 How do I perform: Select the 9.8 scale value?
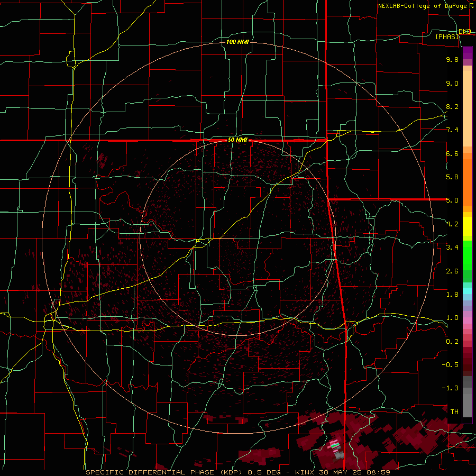coord(452,59)
